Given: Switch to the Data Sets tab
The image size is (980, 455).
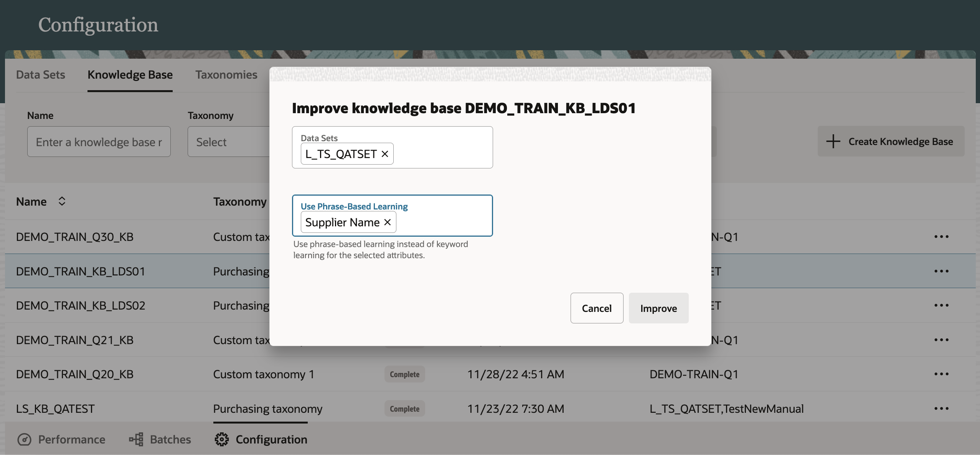Looking at the screenshot, I should (41, 75).
